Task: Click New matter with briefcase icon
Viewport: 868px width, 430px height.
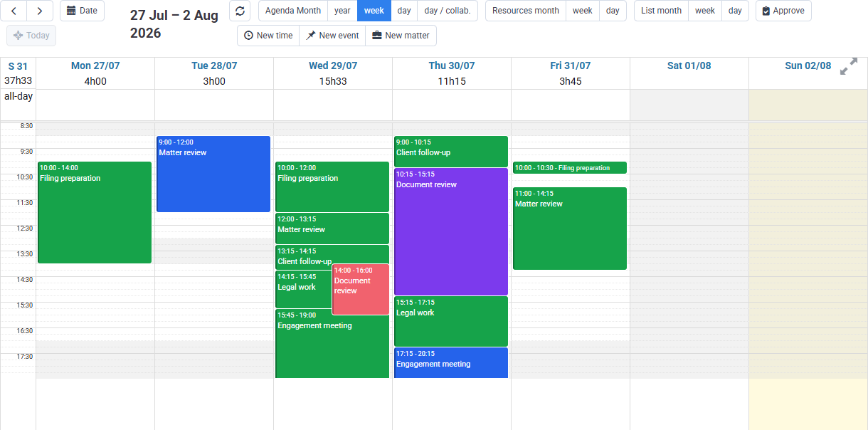Action: click(x=401, y=36)
